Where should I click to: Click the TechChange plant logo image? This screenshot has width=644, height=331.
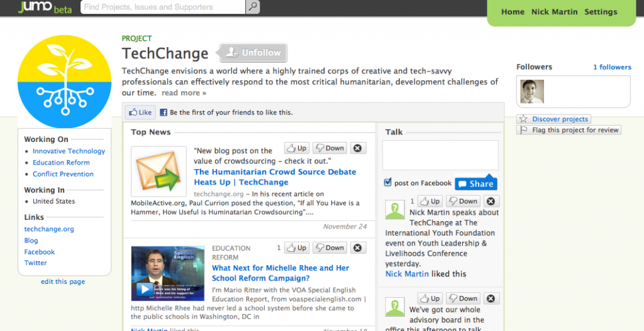point(65,81)
